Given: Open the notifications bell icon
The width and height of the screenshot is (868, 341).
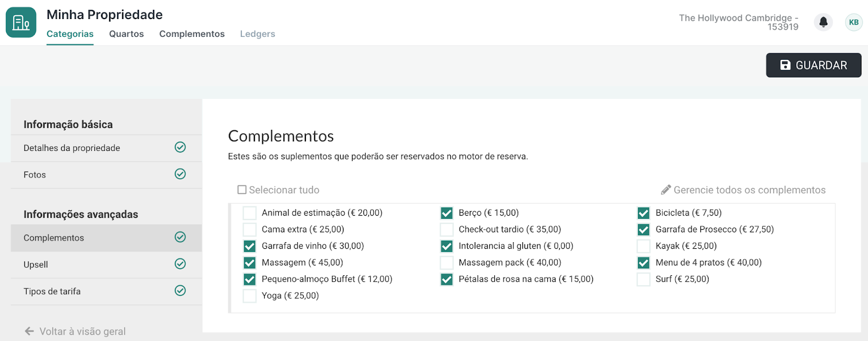Looking at the screenshot, I should pyautogui.click(x=823, y=22).
